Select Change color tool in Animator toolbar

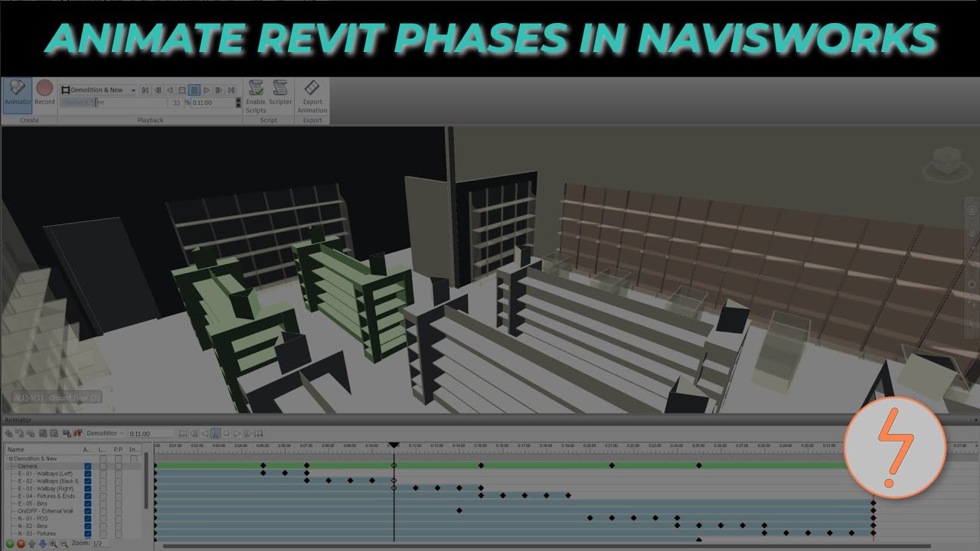[x=43, y=433]
